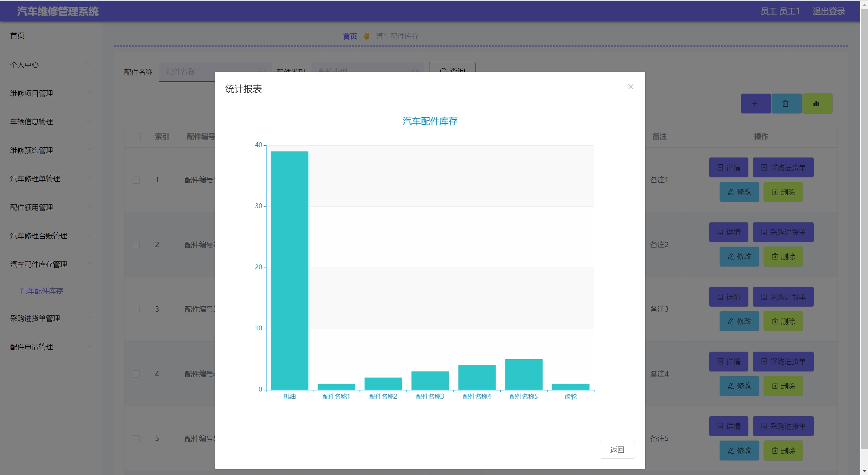The image size is (868, 475).
Task: Click the 返回 button in dialog
Action: [x=617, y=450]
